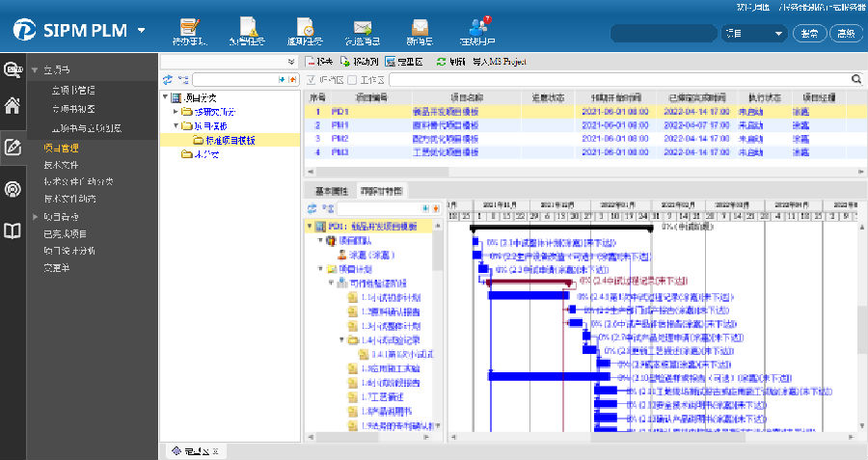Click the display area toolbar button

pos(404,62)
